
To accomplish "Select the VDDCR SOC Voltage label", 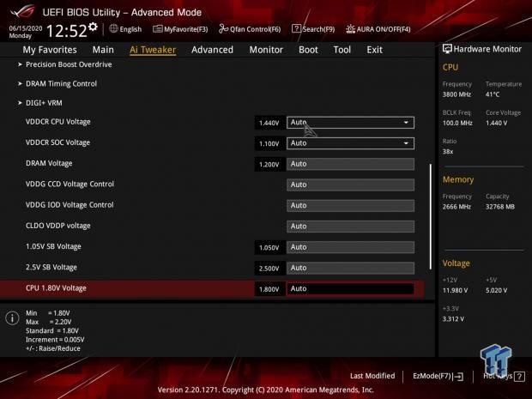I will coord(57,142).
